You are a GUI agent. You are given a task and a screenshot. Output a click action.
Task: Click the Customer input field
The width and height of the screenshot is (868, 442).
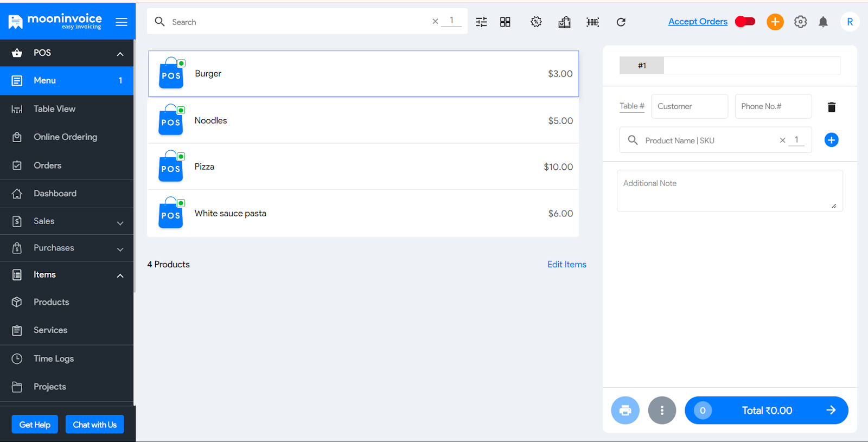pos(689,107)
